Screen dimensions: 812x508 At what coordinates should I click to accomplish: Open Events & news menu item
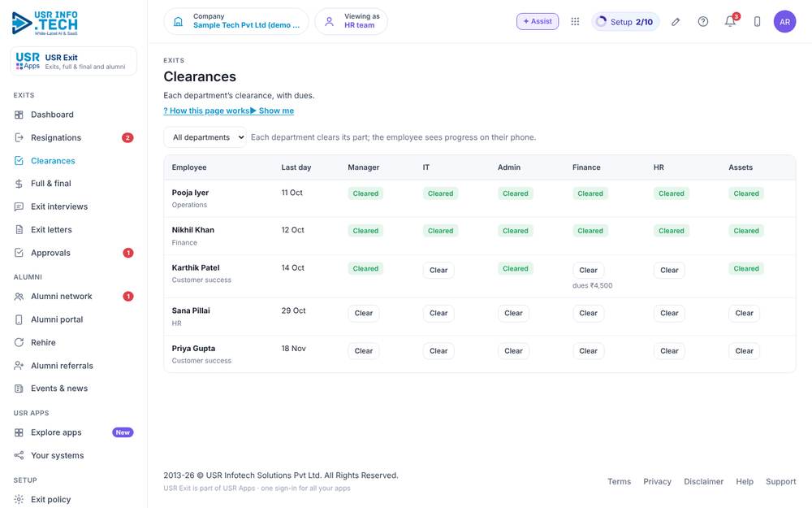pos(59,389)
